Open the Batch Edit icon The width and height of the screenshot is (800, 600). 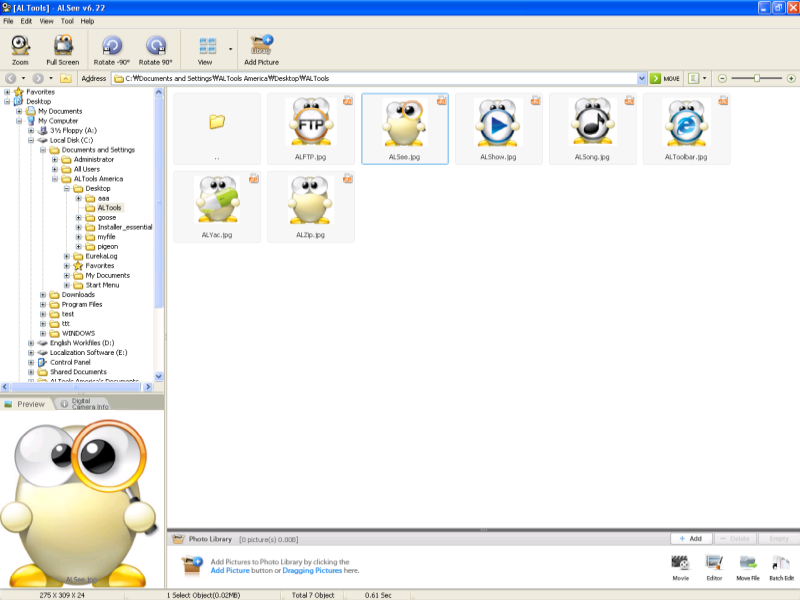pyautogui.click(x=781, y=567)
